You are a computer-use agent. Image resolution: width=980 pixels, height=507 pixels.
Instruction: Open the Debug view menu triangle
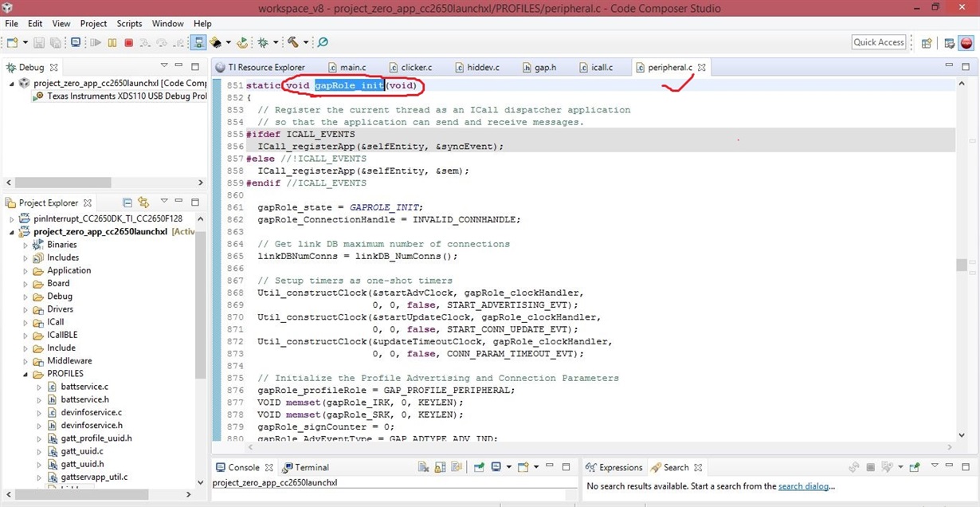click(x=164, y=66)
